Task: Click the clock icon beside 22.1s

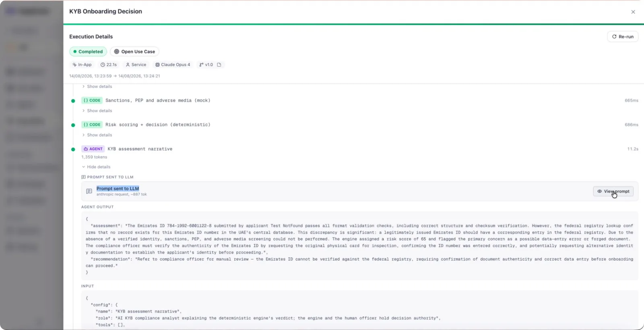Action: 103,65
